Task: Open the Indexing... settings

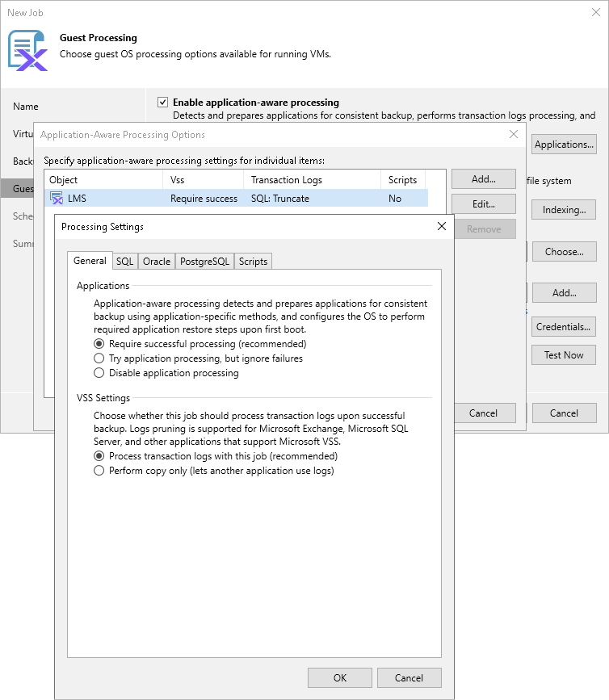Action: coord(564,210)
